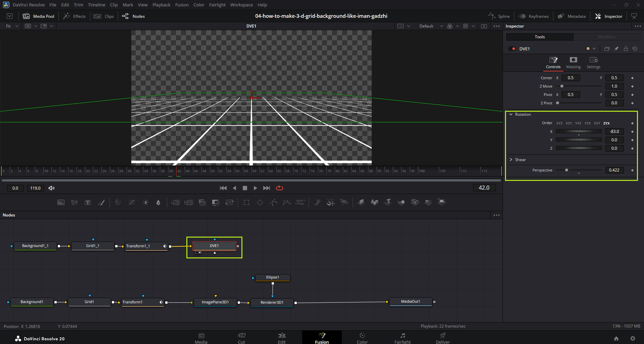Open the Media Pool panel

point(39,16)
